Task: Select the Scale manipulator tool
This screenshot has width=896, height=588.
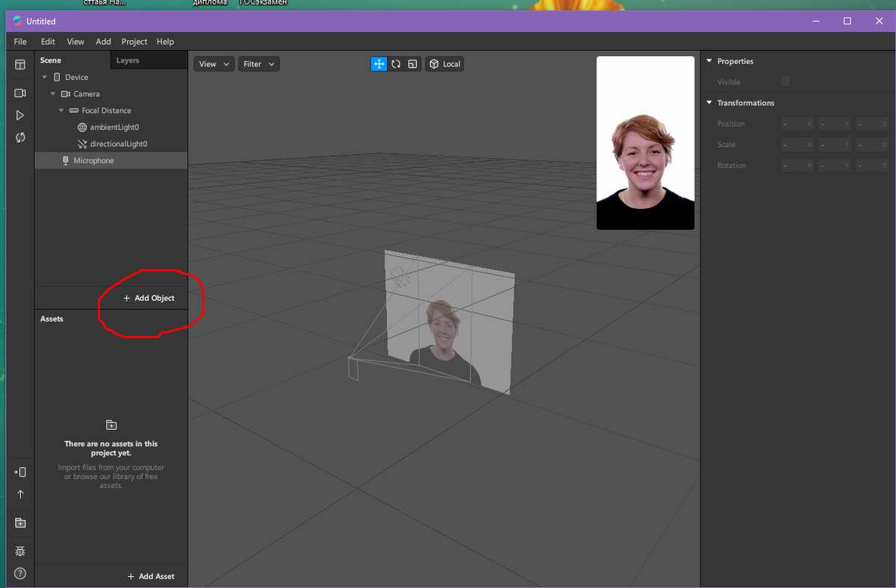Action: [x=412, y=64]
